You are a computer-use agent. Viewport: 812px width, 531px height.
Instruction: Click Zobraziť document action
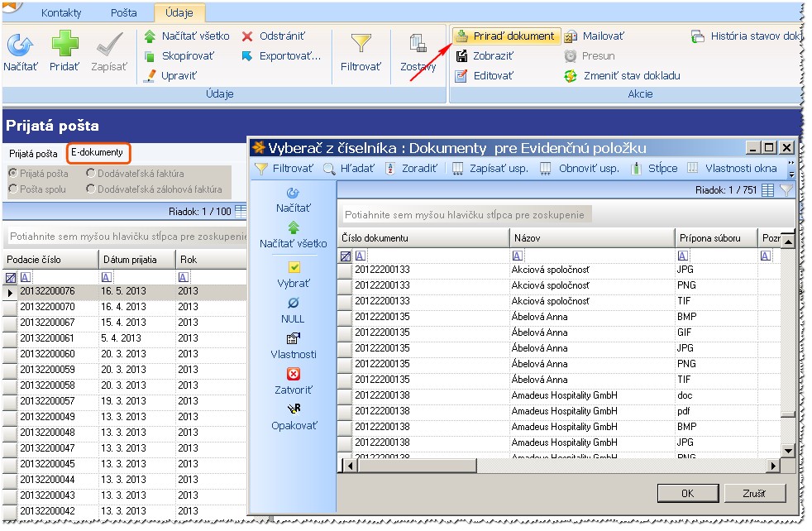click(x=485, y=56)
